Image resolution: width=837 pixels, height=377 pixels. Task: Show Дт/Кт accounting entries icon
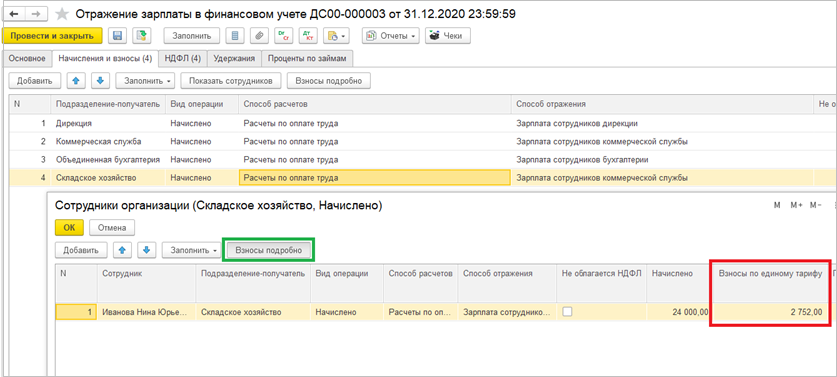pyautogui.click(x=308, y=36)
